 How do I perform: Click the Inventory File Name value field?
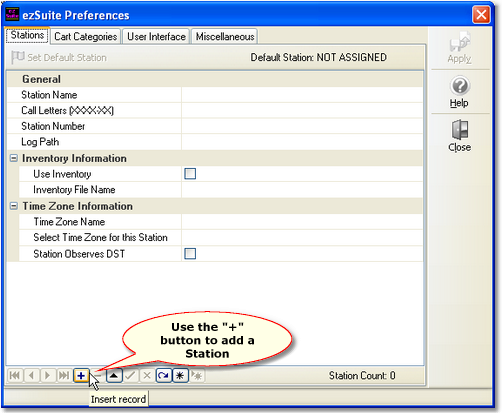(x=302, y=190)
